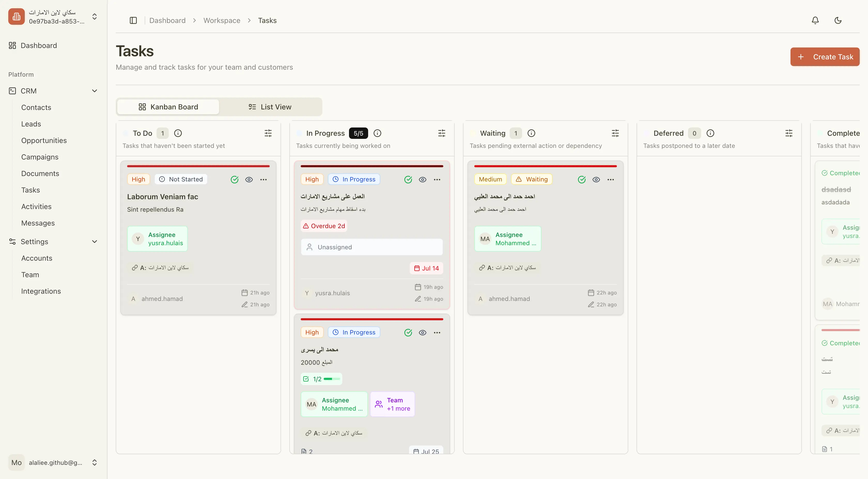868x479 pixels.
Task: Open more options on Laborum Veniam card
Action: point(263,180)
